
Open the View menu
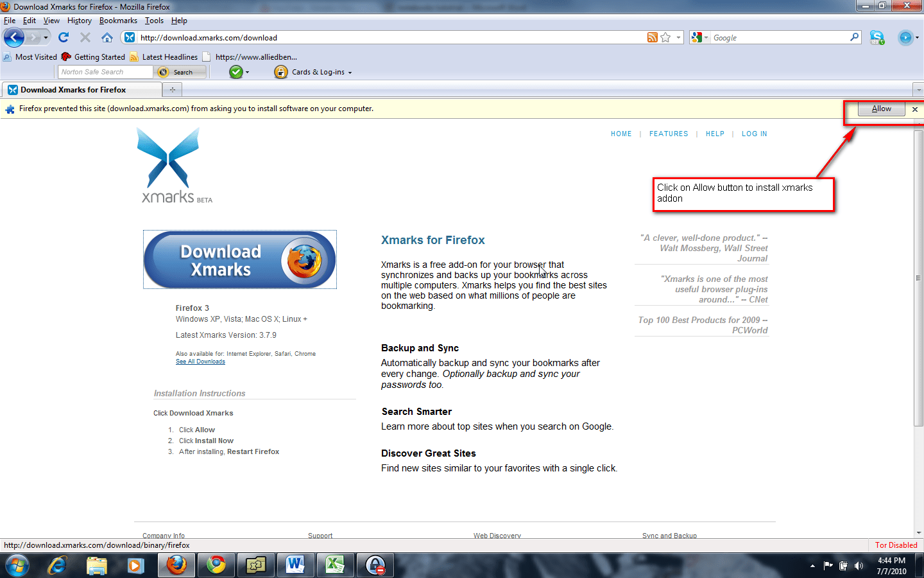tap(51, 21)
